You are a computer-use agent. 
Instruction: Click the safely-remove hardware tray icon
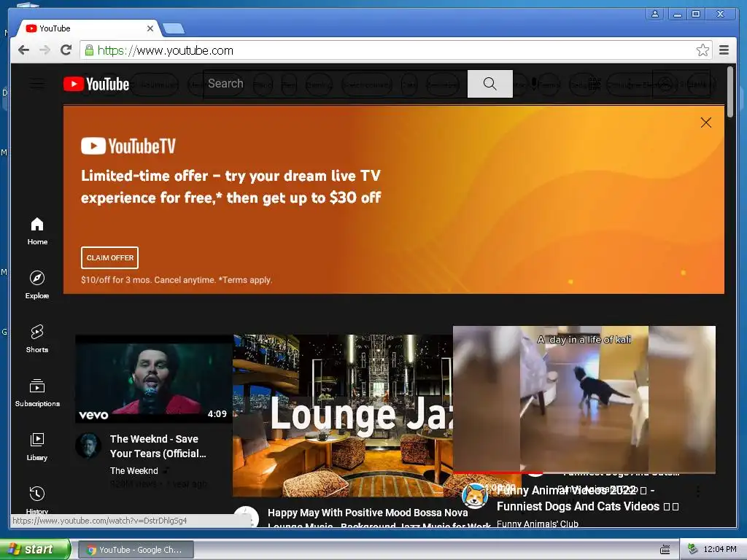692,550
